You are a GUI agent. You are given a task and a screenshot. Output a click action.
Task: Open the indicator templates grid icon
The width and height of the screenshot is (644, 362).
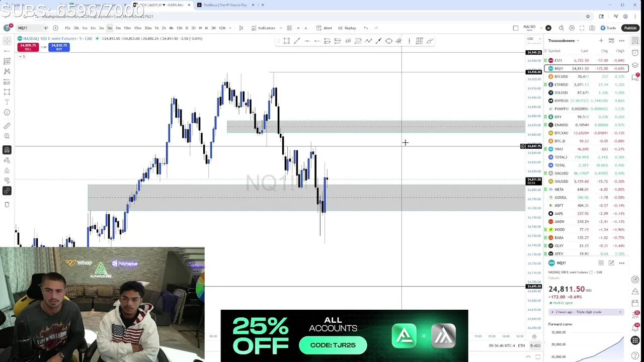coord(289,28)
